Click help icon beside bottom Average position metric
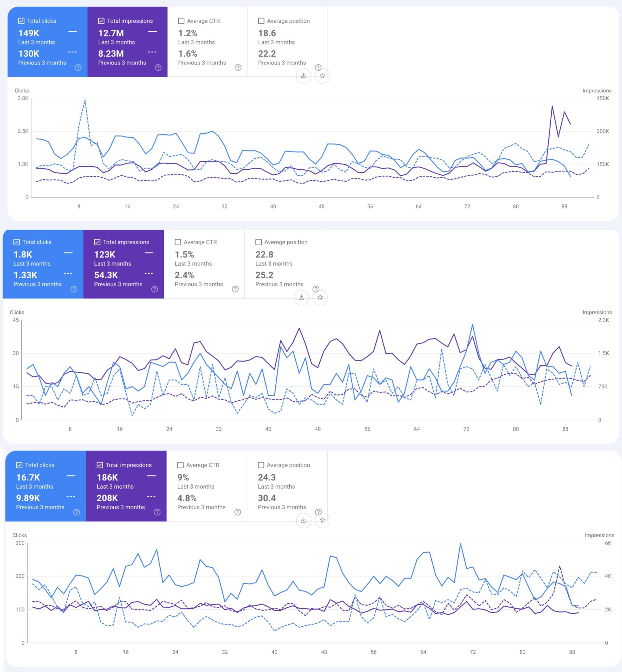The width and height of the screenshot is (622, 672). pos(318,512)
